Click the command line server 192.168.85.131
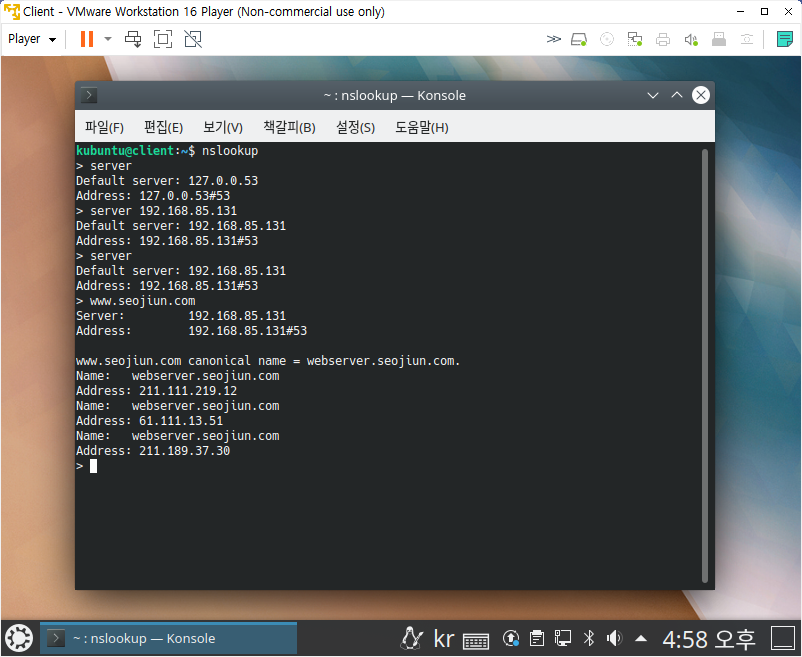Viewport: 802px width, 657px height. point(163,211)
